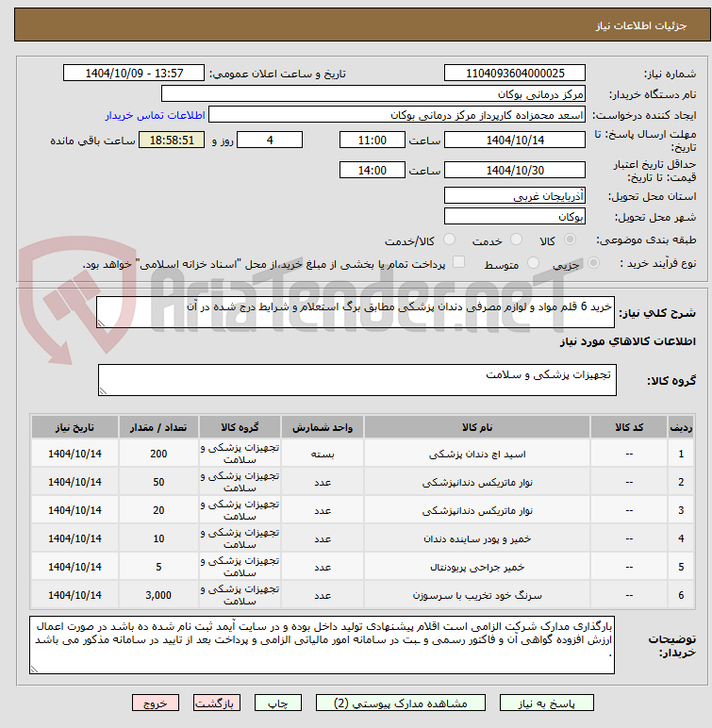Click نوار ماتریکس دندانپزشکی in row 3
The image size is (712, 728).
click(x=477, y=510)
